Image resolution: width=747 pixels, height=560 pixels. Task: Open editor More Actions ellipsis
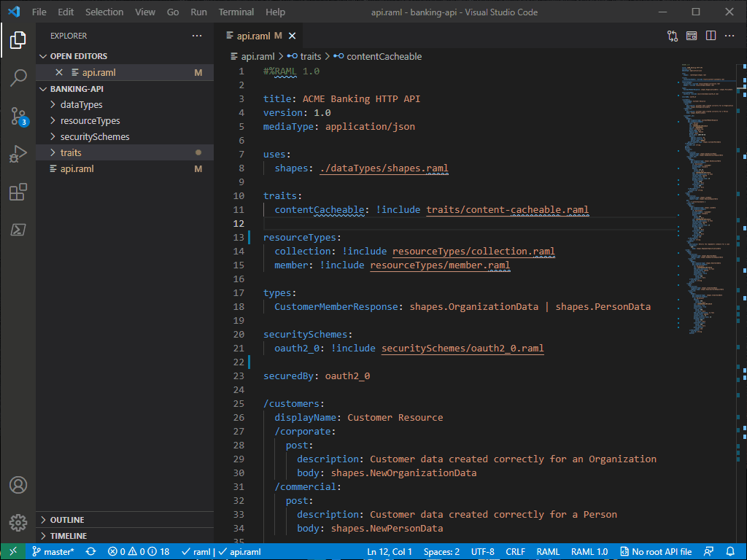point(729,36)
